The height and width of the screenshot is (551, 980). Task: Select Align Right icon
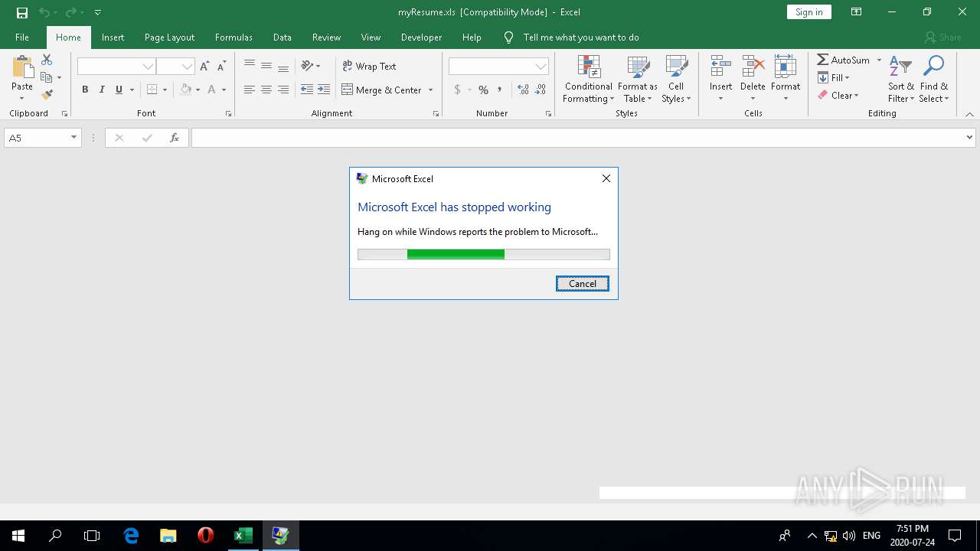[x=283, y=90]
